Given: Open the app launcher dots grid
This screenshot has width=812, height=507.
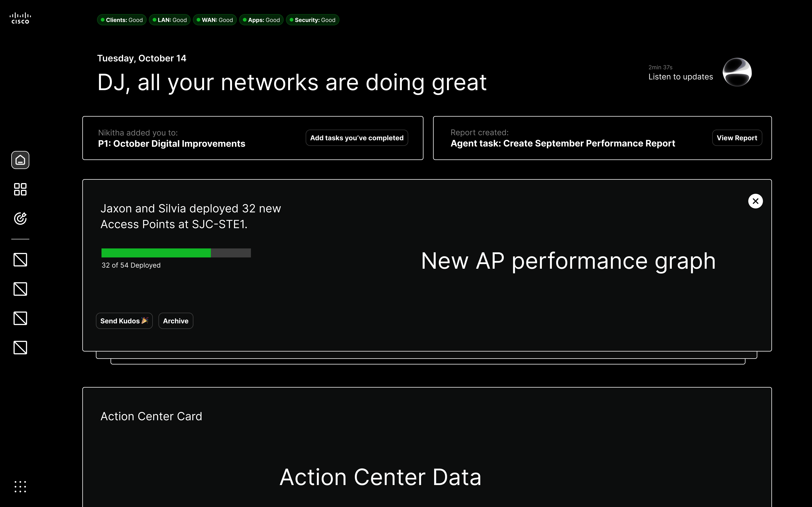Looking at the screenshot, I should [x=20, y=486].
